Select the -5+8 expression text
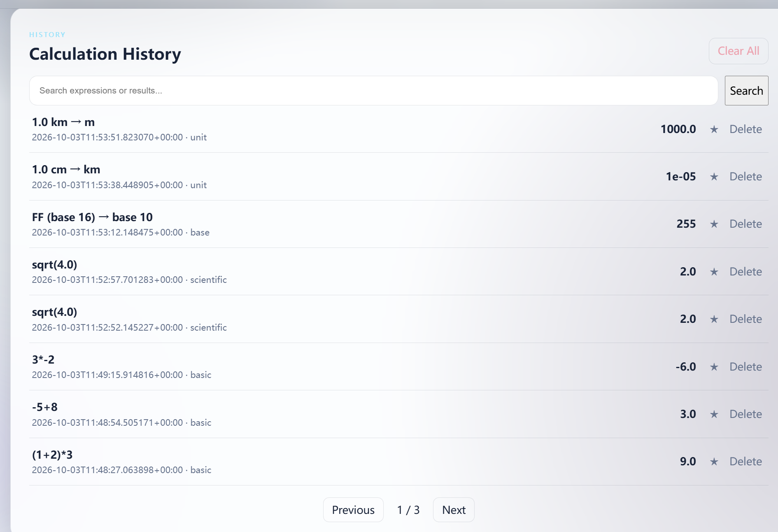 click(x=45, y=407)
